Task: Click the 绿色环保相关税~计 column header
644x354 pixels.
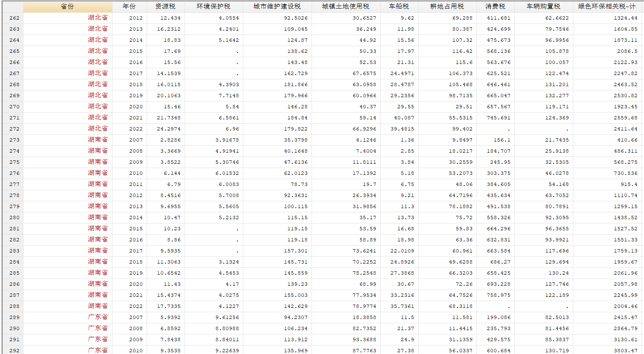Action: click(x=607, y=6)
